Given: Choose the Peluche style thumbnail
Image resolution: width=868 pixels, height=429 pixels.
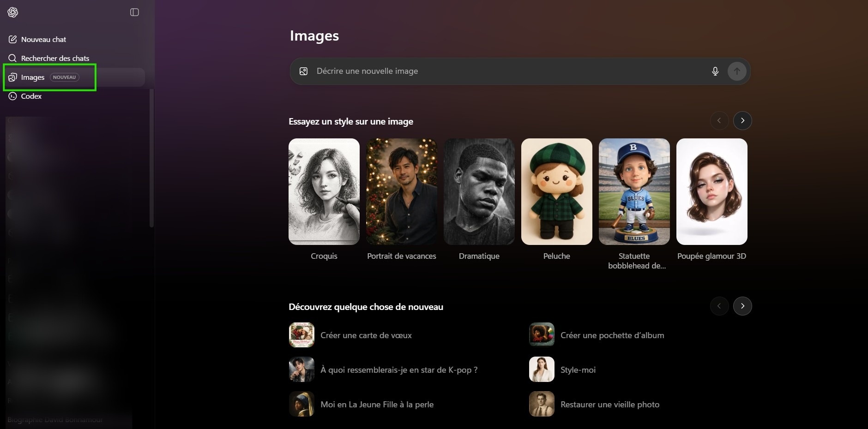Looking at the screenshot, I should (x=556, y=191).
